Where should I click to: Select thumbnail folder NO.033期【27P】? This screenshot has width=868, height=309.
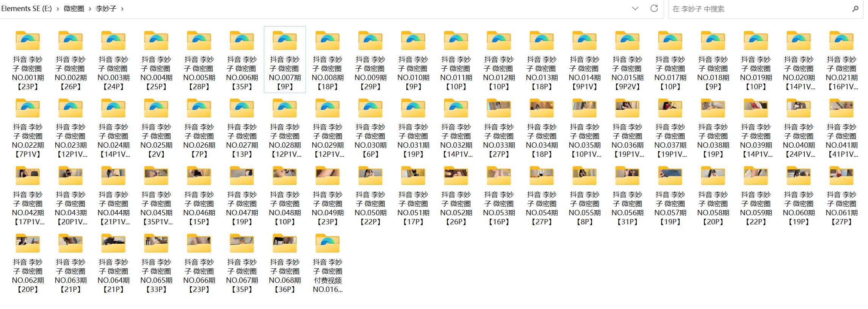coord(499,128)
